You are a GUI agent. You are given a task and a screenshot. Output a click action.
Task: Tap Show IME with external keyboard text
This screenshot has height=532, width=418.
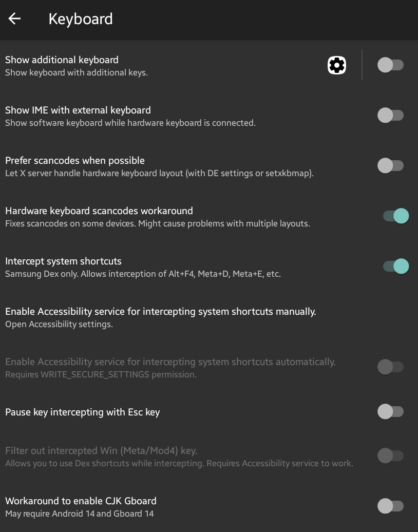78,110
